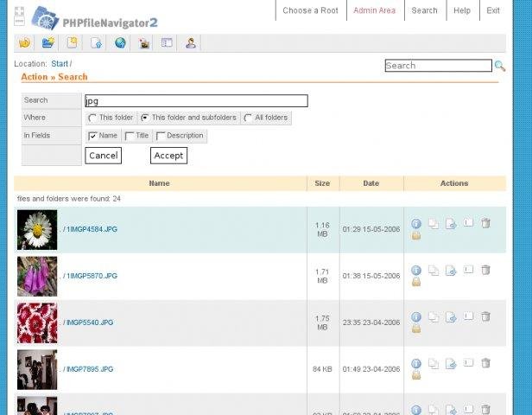Move the file IMGP5540.JPG
532x415 pixels.
(451, 316)
